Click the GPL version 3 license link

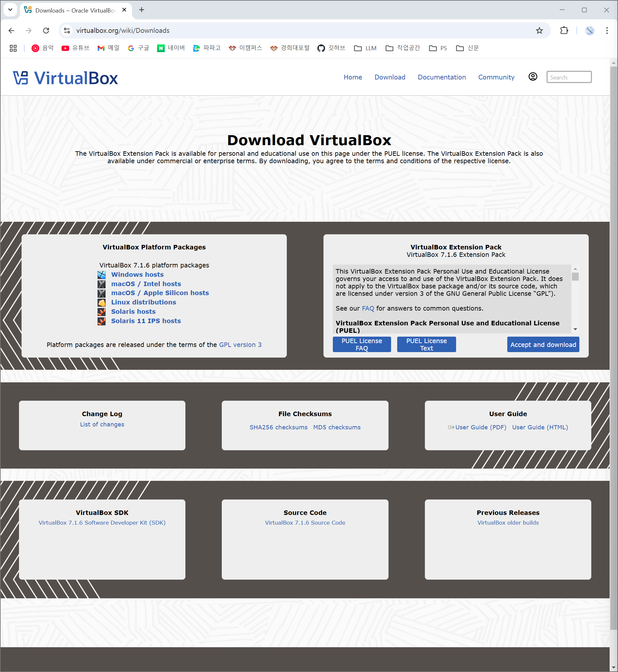(240, 344)
